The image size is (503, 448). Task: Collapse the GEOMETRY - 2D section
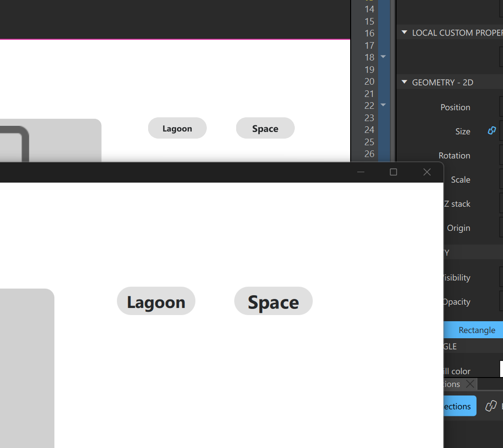(x=404, y=82)
